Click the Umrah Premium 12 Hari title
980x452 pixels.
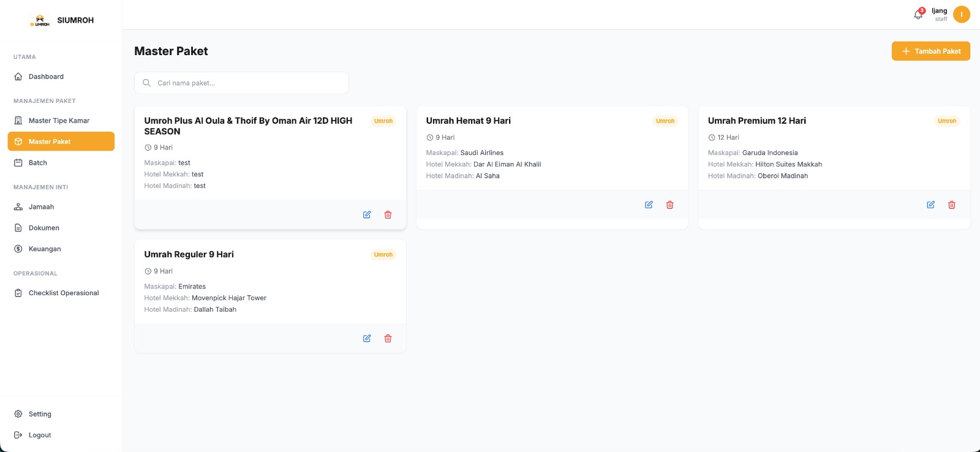coord(757,121)
